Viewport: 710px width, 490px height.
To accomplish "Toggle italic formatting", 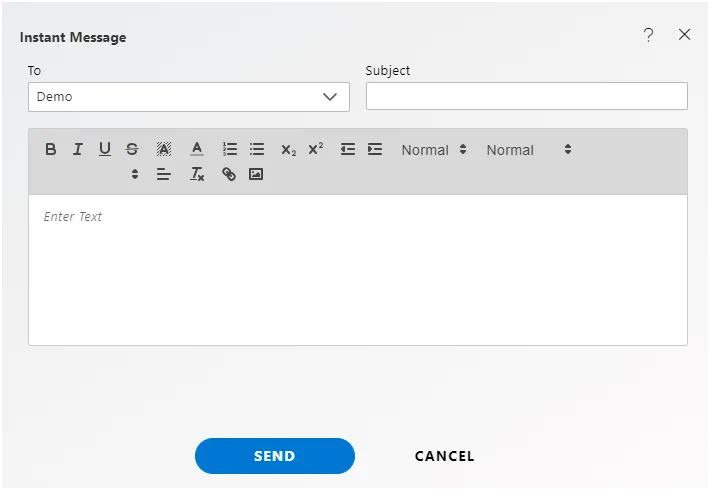I will [78, 149].
